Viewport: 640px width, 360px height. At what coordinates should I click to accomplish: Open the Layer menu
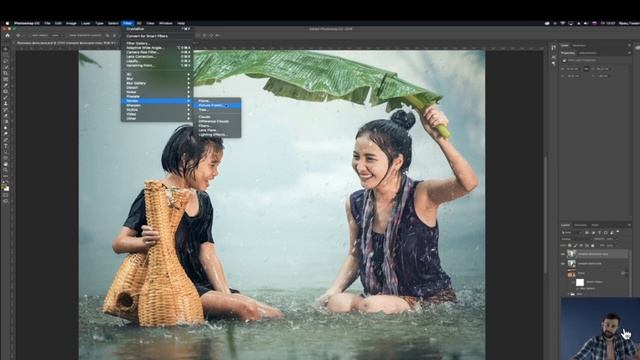pyautogui.click(x=86, y=23)
